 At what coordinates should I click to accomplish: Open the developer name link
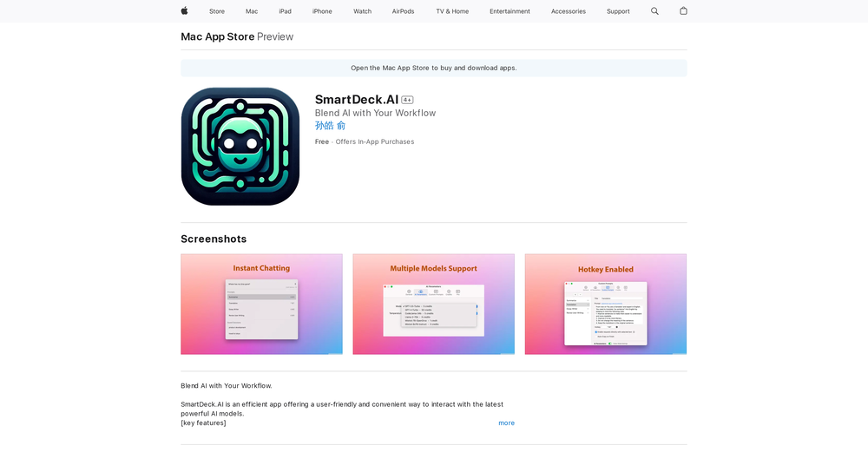point(330,126)
